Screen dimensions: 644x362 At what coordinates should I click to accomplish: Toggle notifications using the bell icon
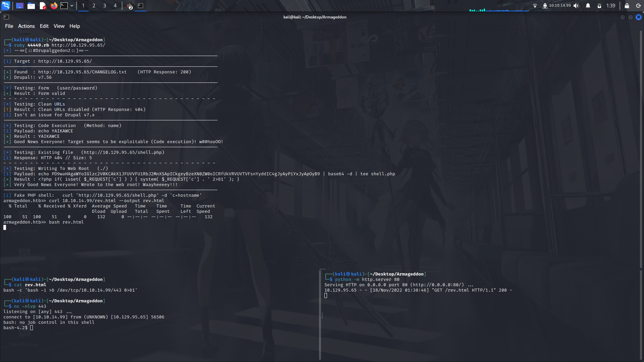click(588, 5)
